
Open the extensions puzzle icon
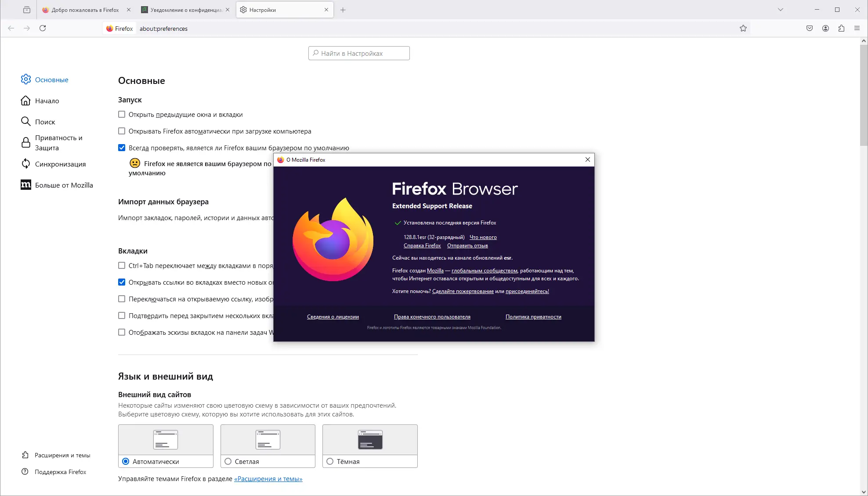tap(841, 29)
